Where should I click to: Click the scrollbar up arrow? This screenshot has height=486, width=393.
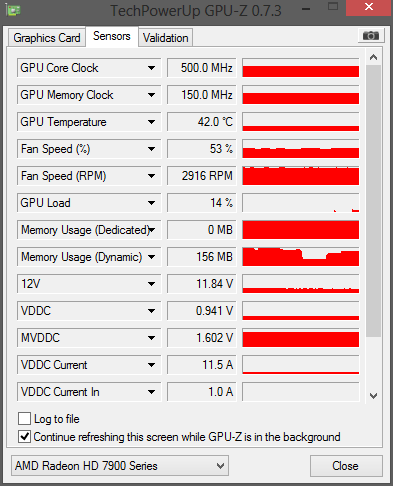coord(373,57)
